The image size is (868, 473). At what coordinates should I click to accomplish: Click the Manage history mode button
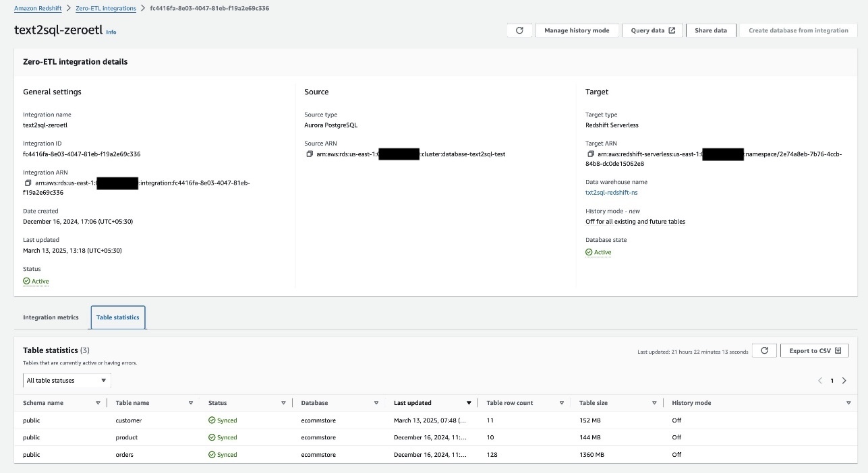(577, 31)
